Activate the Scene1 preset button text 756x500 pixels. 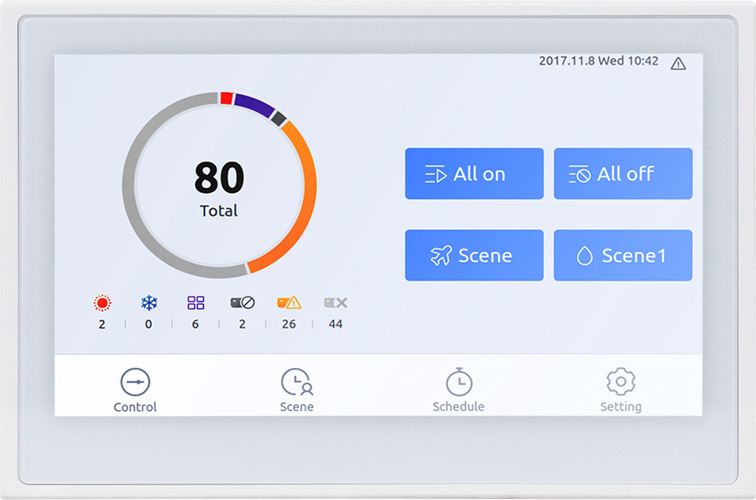pyautogui.click(x=634, y=256)
